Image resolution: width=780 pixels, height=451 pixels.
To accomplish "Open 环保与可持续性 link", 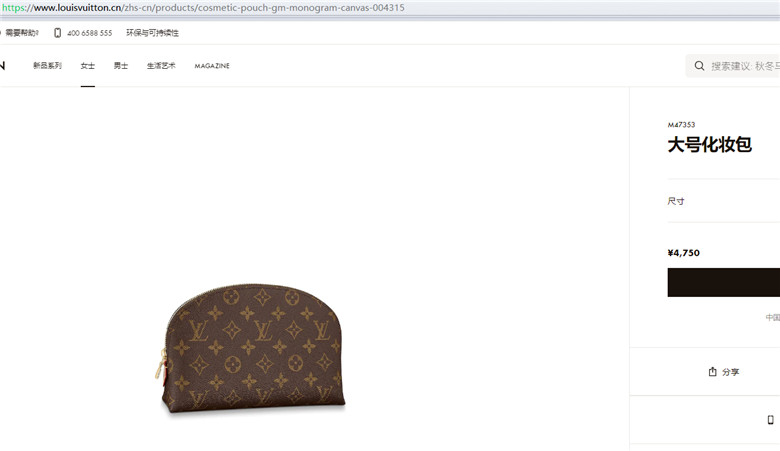I will (x=152, y=33).
